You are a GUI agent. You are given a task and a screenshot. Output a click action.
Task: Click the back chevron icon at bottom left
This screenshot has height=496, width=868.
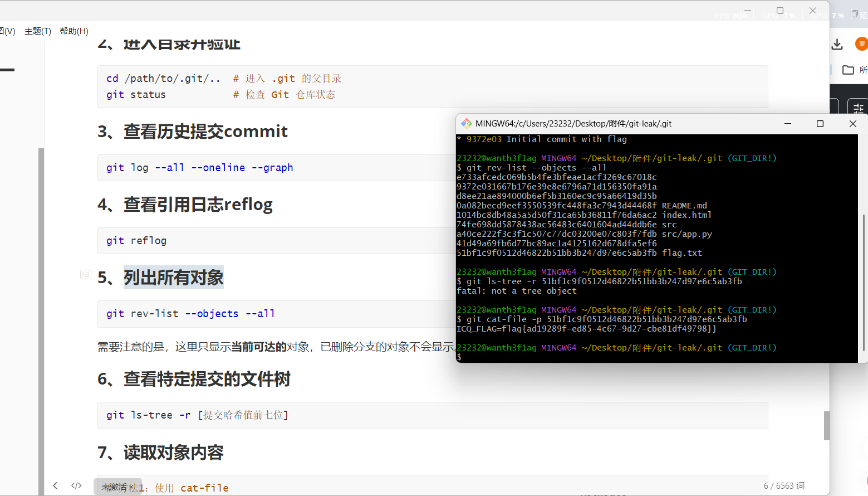(x=55, y=485)
